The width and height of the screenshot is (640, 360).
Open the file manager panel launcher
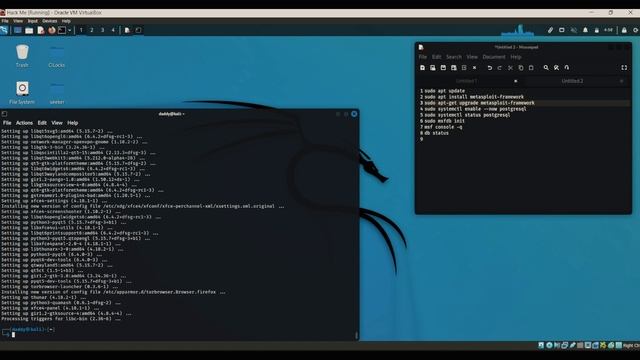coord(29,30)
